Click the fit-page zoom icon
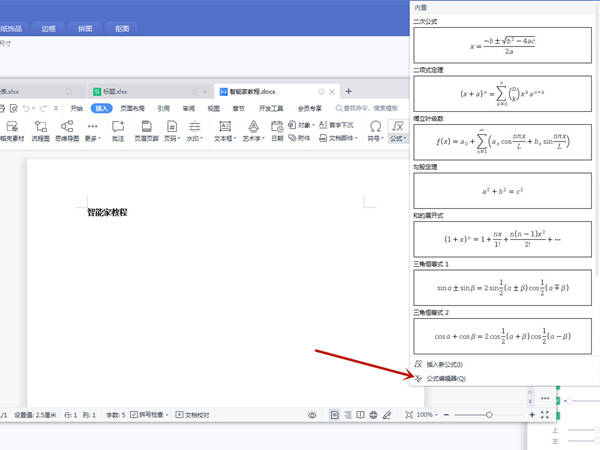 409,415
